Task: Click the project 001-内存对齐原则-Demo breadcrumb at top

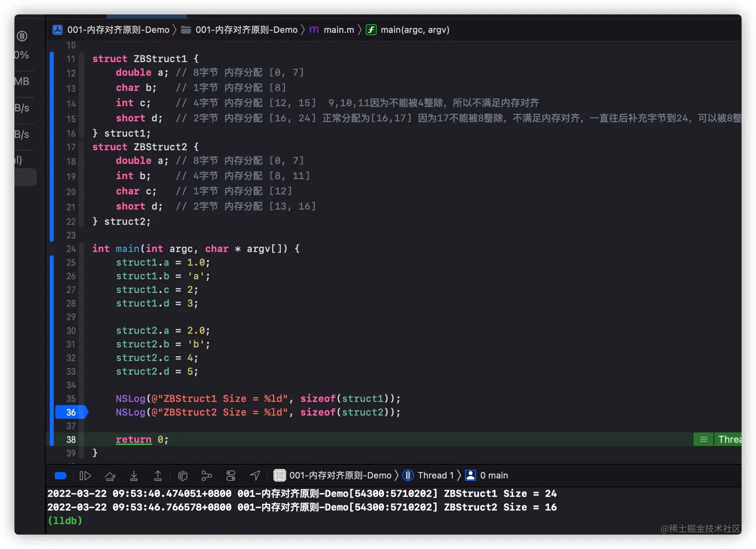Action: coord(111,30)
